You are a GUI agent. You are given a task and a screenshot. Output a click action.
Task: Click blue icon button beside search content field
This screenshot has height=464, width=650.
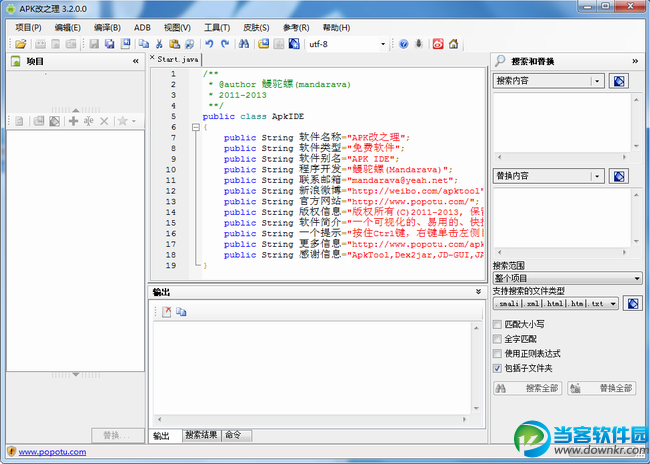point(619,81)
